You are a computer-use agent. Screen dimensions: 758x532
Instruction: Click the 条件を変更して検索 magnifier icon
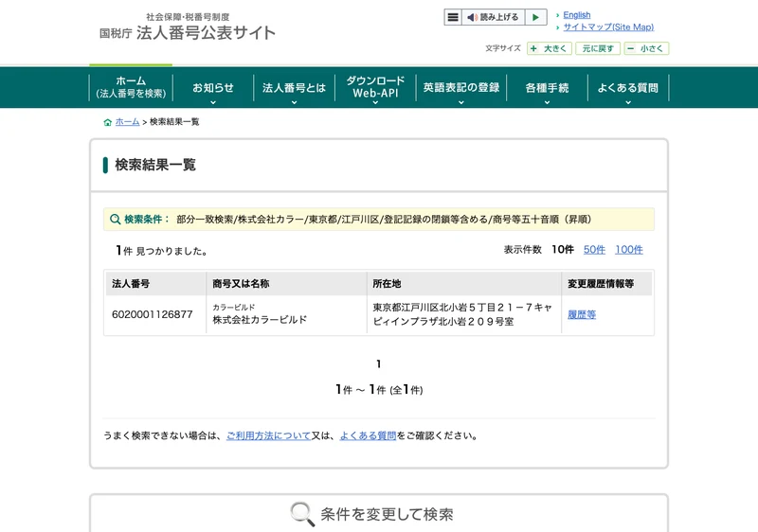tap(302, 514)
